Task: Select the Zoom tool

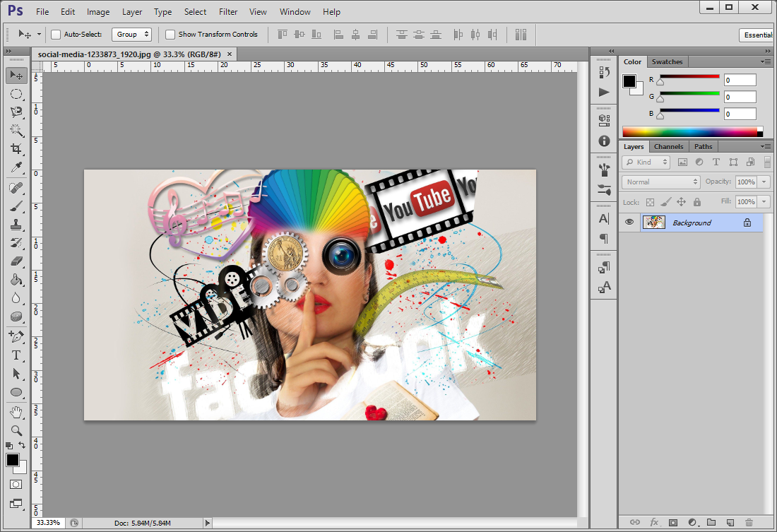Action: coord(16,430)
